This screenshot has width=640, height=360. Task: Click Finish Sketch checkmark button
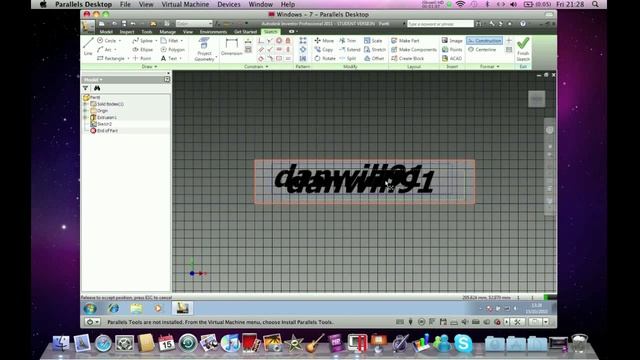(x=523, y=49)
